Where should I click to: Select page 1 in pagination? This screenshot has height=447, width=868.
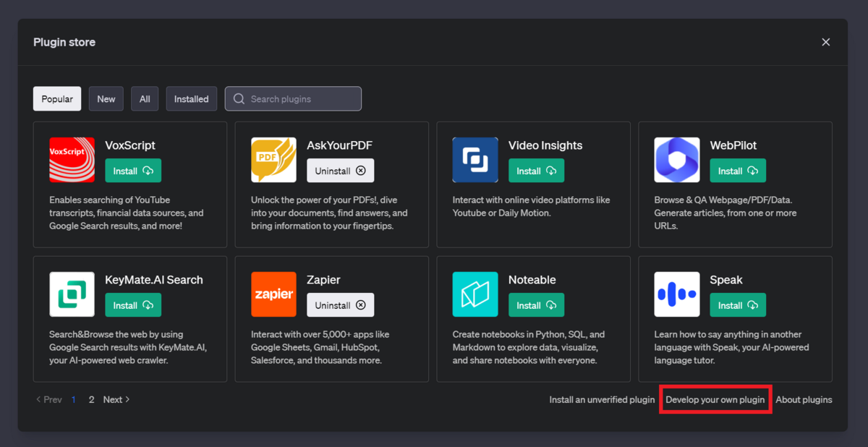click(x=74, y=399)
